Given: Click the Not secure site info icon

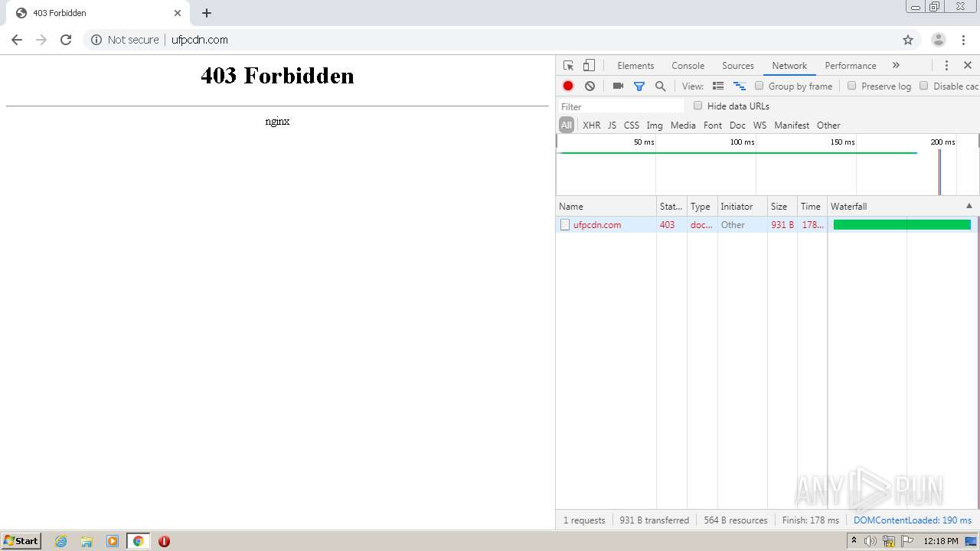Looking at the screenshot, I should click(x=96, y=40).
